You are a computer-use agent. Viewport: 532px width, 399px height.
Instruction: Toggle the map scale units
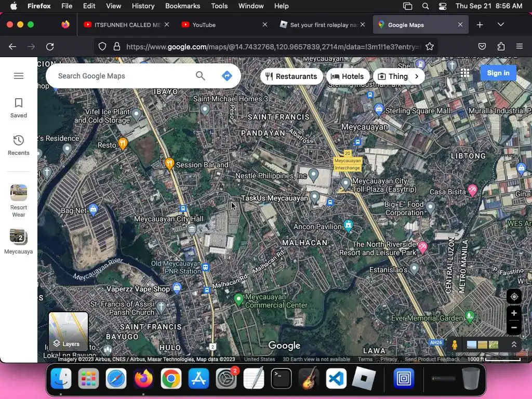(x=494, y=359)
